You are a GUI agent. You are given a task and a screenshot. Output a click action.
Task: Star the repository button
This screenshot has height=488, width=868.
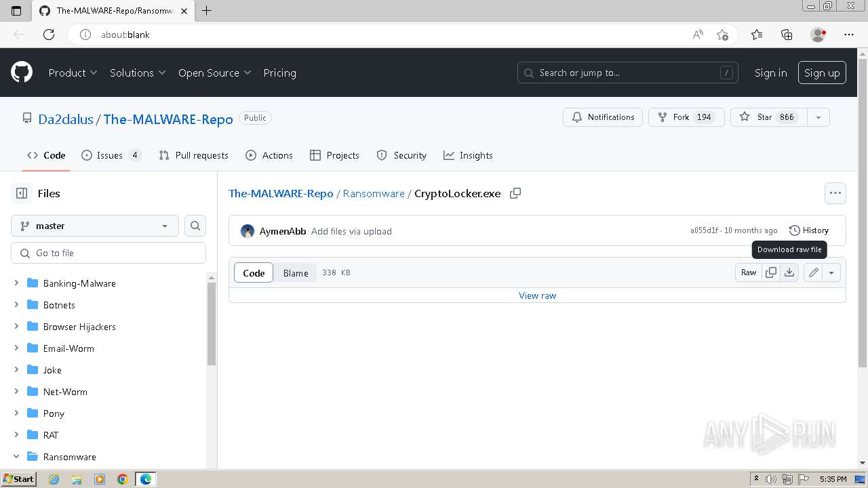tap(768, 117)
